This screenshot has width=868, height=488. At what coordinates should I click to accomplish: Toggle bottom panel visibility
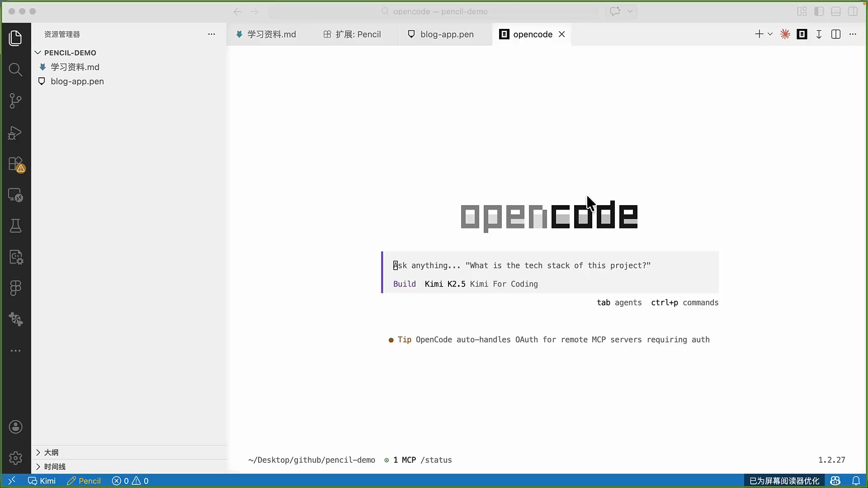pyautogui.click(x=836, y=11)
